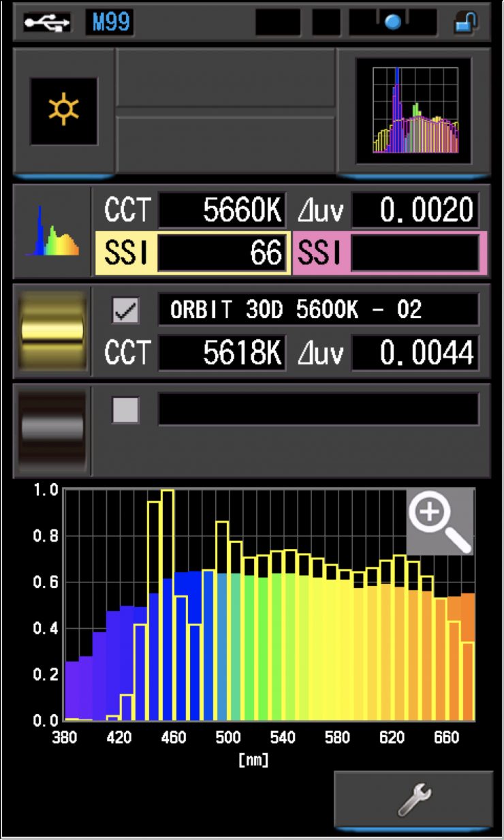Select the yellow SSI label
This screenshot has width=504, height=840.
[125, 253]
